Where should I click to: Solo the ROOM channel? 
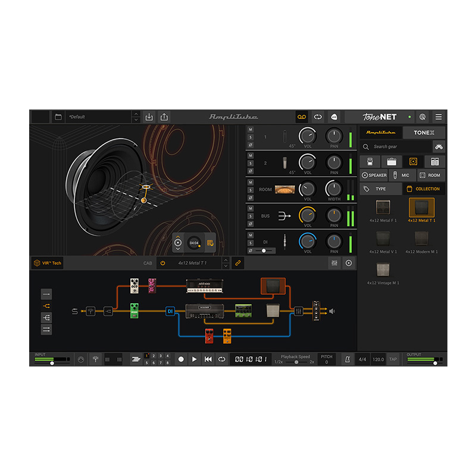point(250,190)
